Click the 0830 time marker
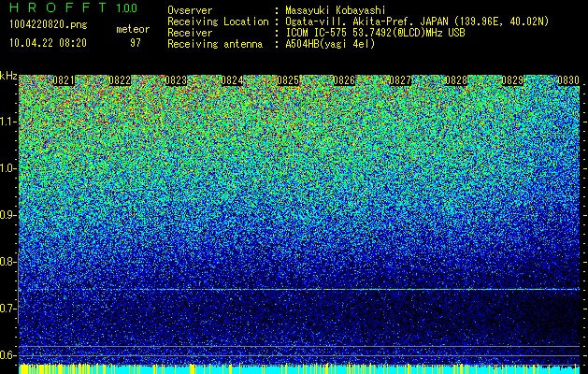 coord(568,80)
